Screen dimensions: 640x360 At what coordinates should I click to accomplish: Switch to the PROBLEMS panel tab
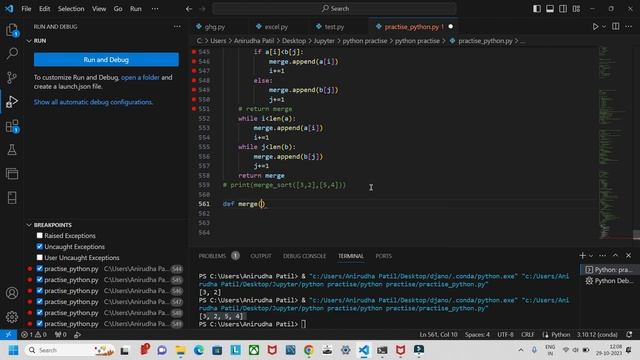212,256
